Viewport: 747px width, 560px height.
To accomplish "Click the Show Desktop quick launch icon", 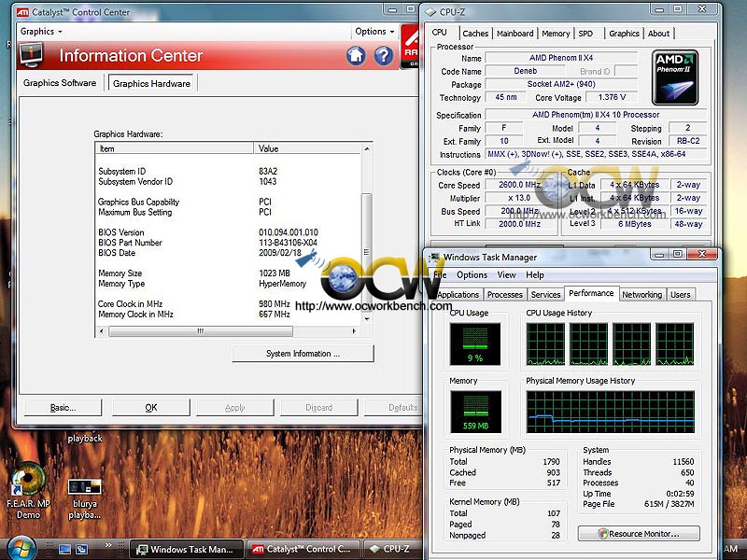I will coord(64,549).
